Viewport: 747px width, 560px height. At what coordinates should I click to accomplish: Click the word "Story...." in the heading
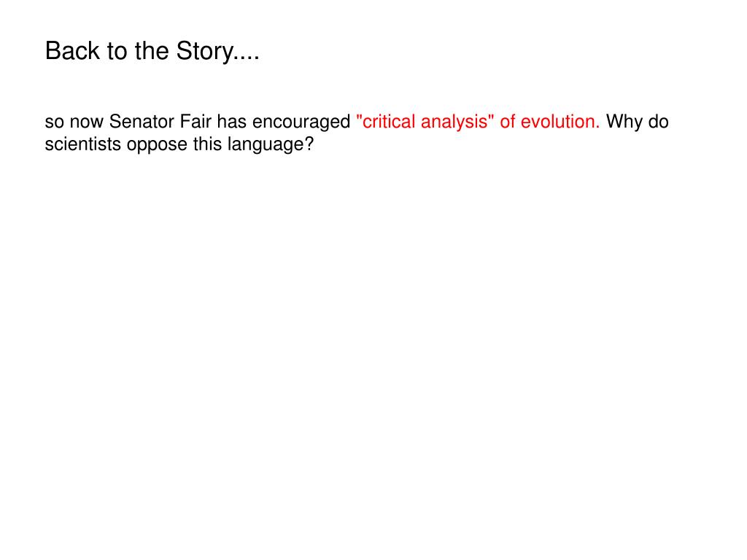pyautogui.click(x=217, y=52)
